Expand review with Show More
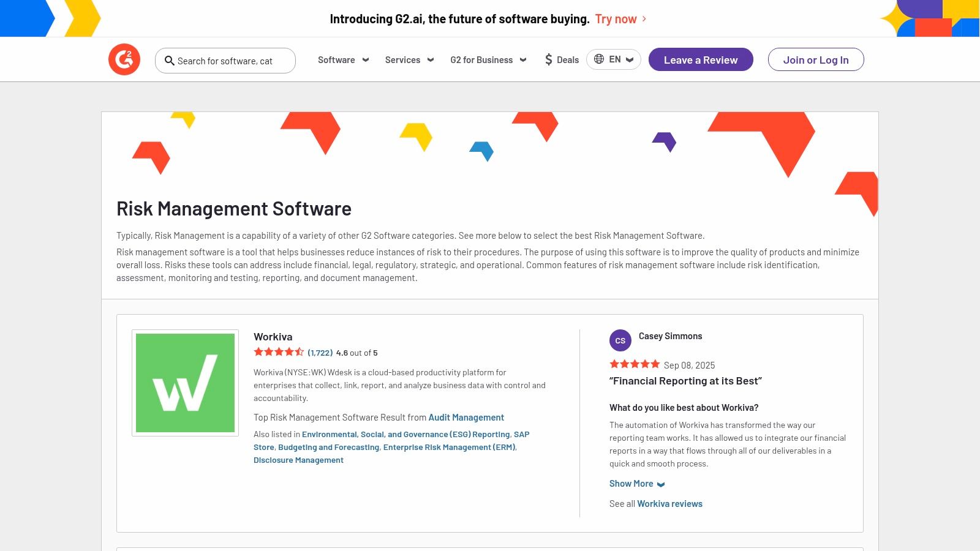This screenshot has width=980, height=551. (x=636, y=484)
